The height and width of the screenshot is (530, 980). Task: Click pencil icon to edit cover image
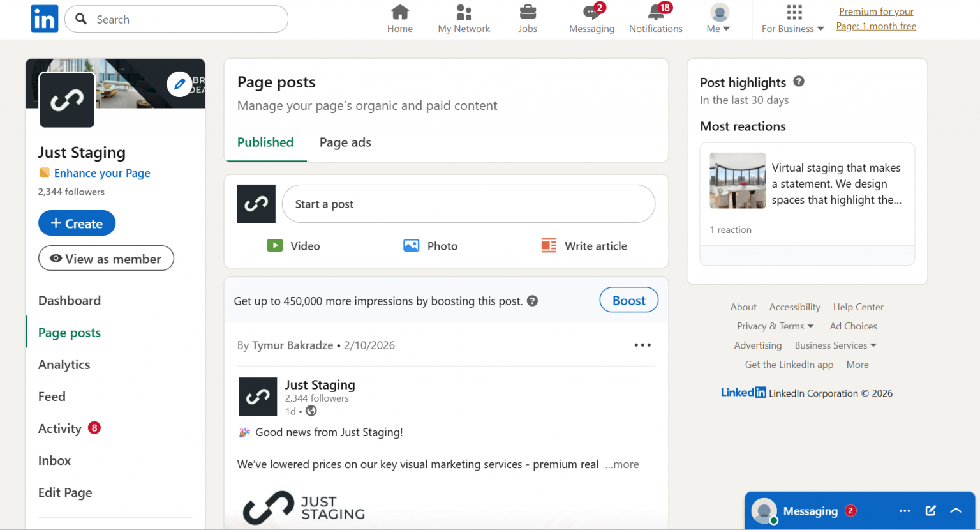(179, 84)
